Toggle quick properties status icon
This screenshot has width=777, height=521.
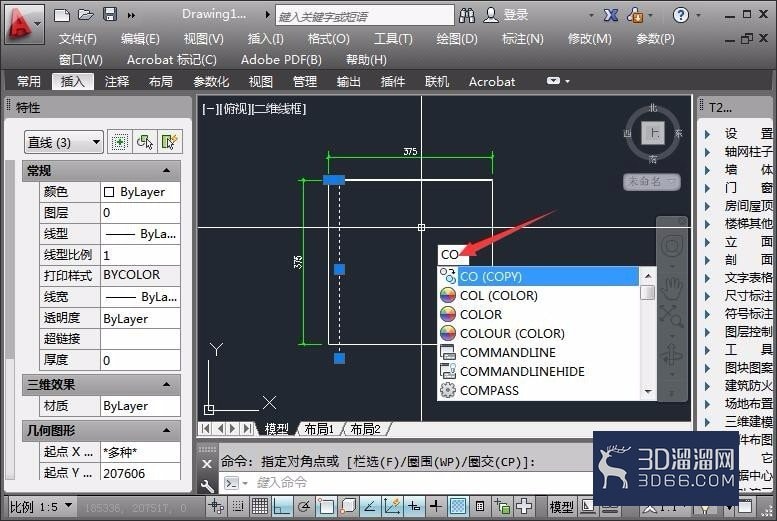[x=480, y=506]
